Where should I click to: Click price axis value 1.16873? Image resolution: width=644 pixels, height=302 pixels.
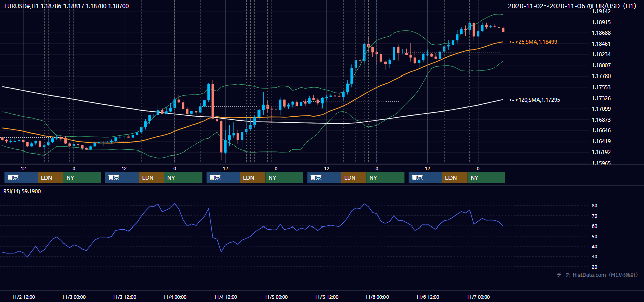[x=601, y=120]
